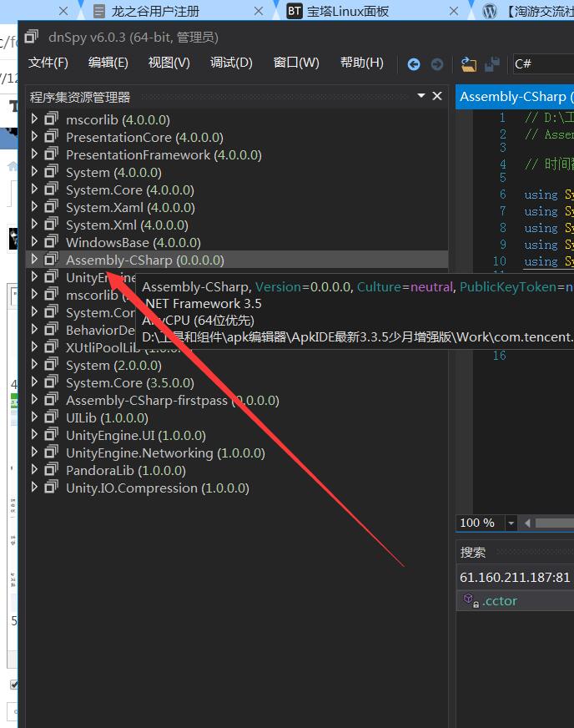The image size is (574, 728).
Task: Open the 100 % zoom dropdown
Action: (x=507, y=523)
